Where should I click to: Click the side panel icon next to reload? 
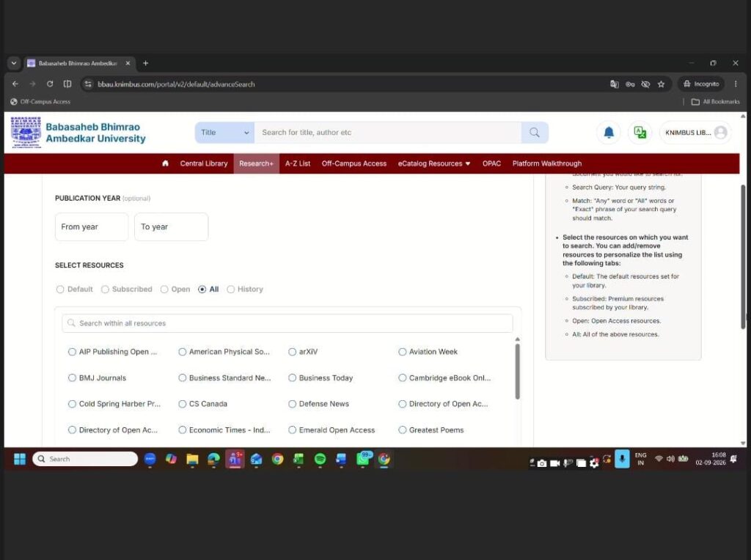pos(67,84)
